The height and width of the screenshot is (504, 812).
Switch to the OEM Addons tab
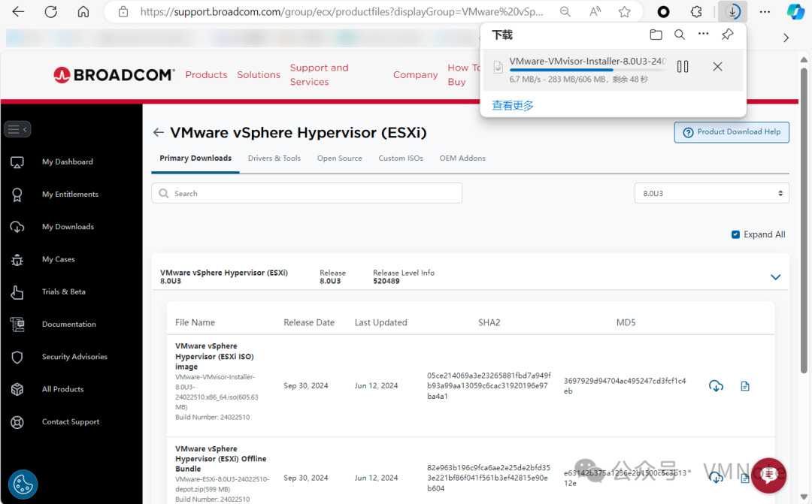(462, 158)
